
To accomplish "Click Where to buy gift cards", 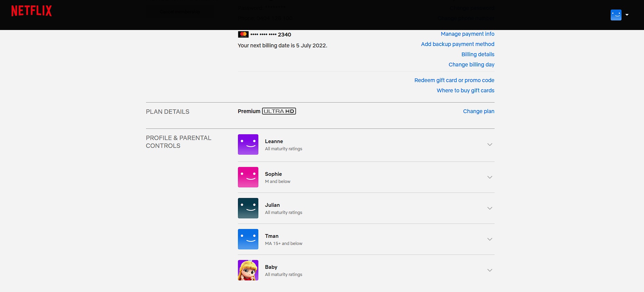I will (466, 91).
